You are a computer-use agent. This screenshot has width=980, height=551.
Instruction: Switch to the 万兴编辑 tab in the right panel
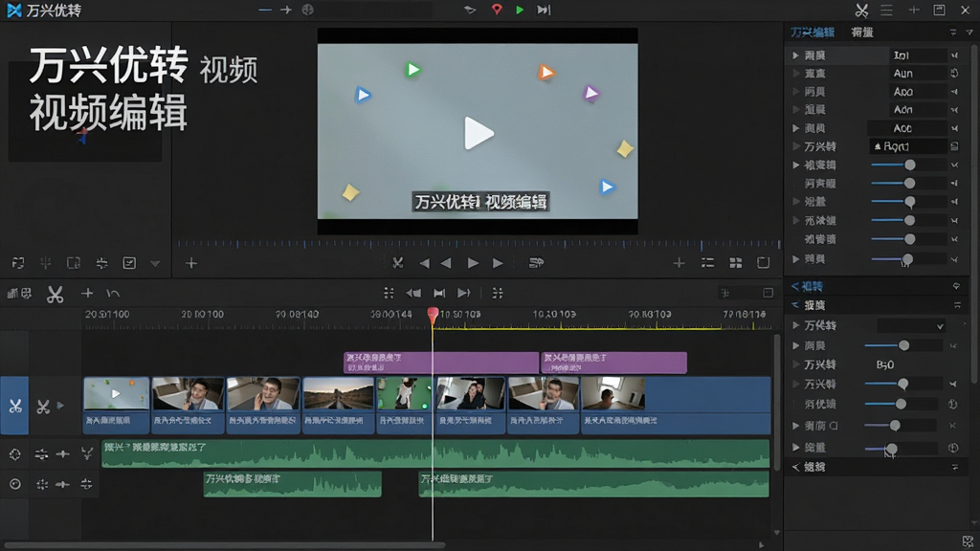tap(812, 32)
